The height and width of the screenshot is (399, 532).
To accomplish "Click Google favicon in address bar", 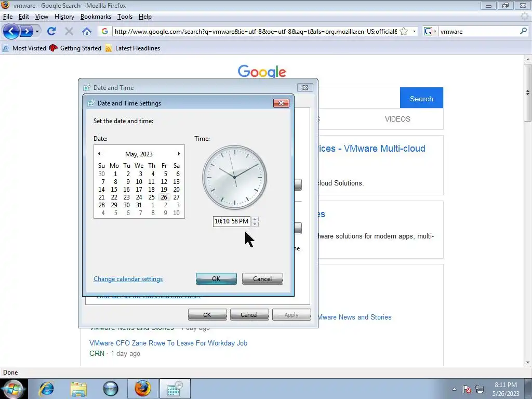I will point(104,32).
